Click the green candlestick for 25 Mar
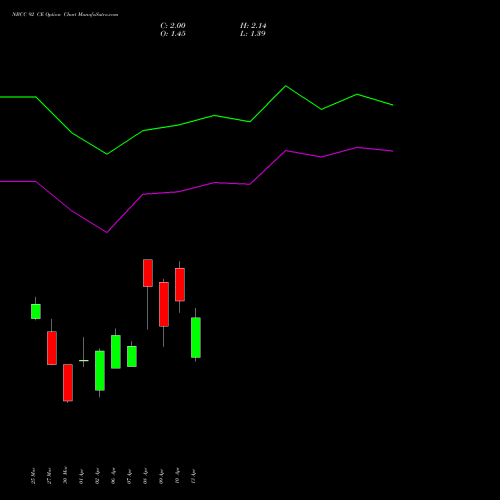The image size is (500, 500). [36, 311]
